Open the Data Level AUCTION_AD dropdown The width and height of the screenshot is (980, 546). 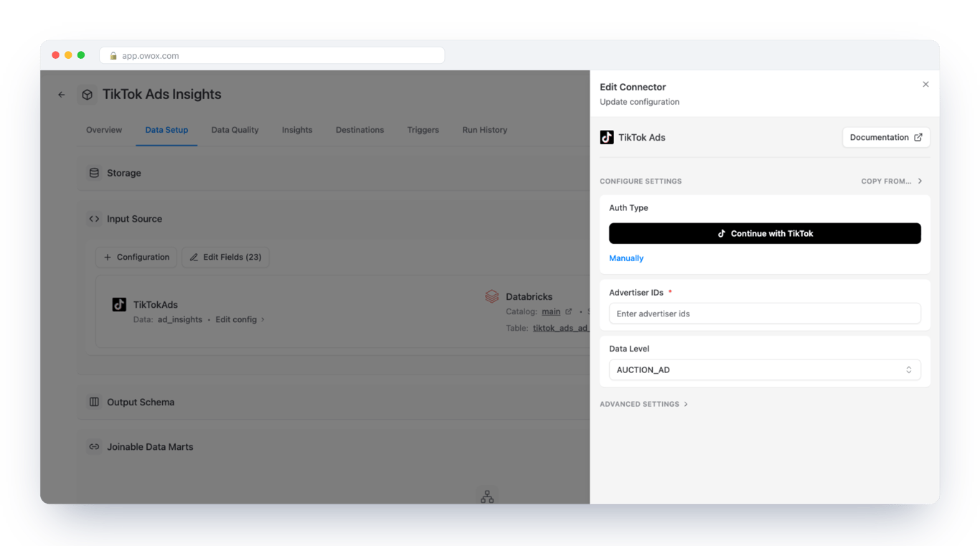[x=765, y=370]
